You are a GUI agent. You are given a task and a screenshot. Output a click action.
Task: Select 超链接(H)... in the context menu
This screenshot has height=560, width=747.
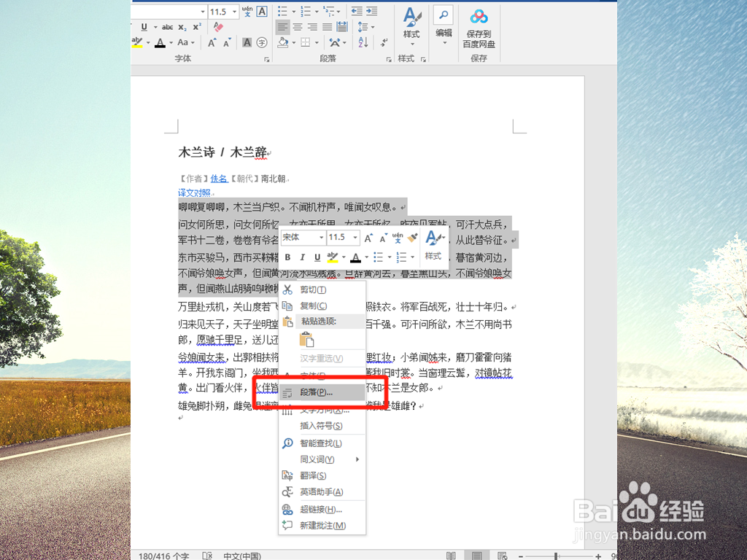click(x=322, y=510)
